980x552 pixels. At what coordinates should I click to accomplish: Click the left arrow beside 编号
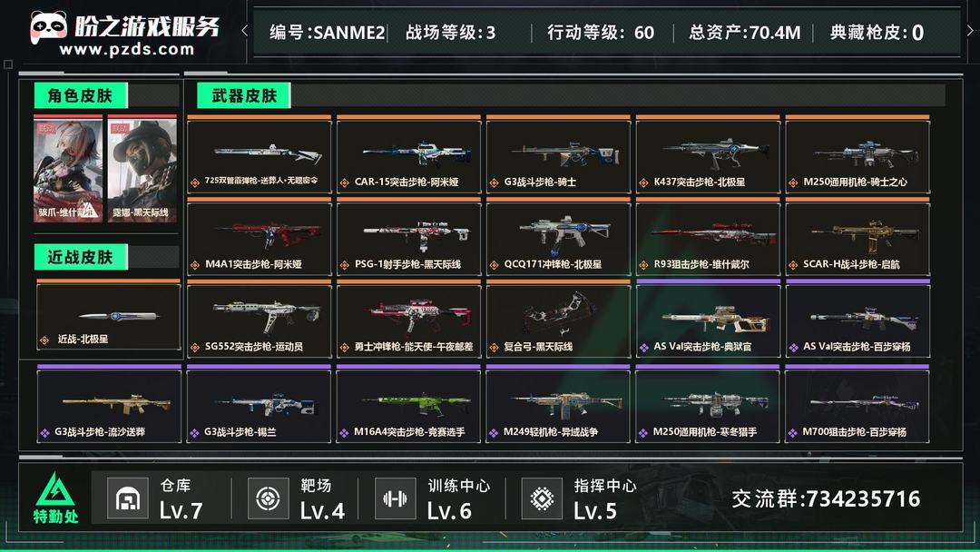(244, 30)
